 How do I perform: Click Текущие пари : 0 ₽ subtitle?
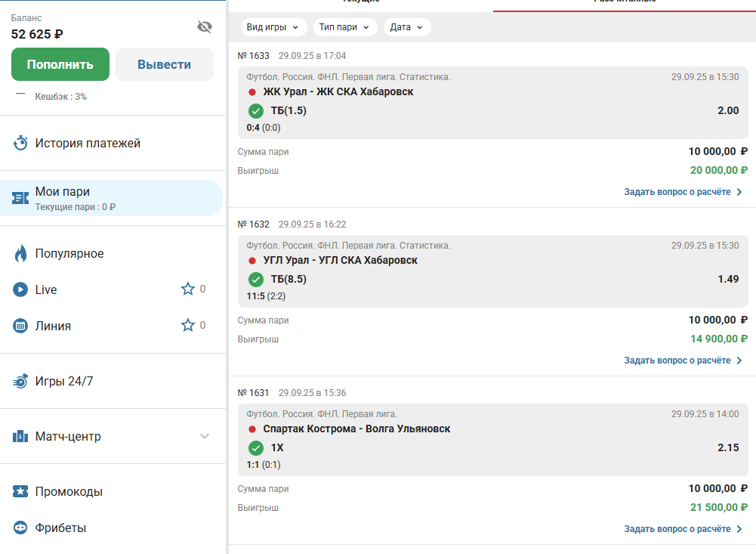click(x=76, y=206)
